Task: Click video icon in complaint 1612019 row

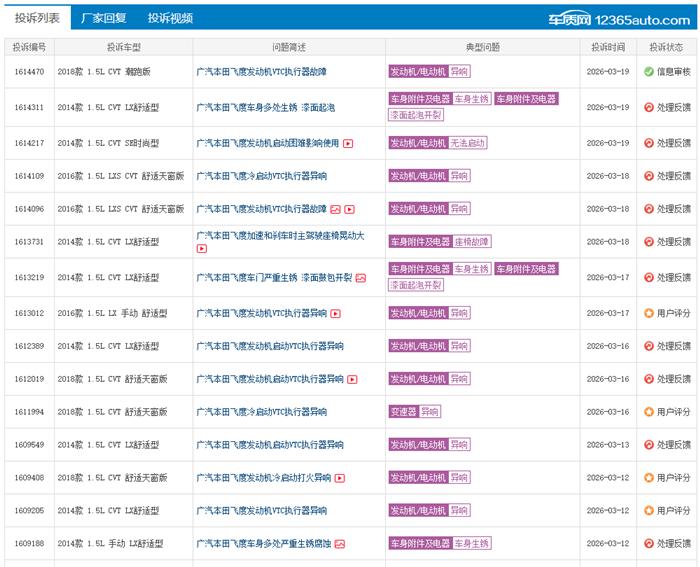Action: click(x=352, y=379)
